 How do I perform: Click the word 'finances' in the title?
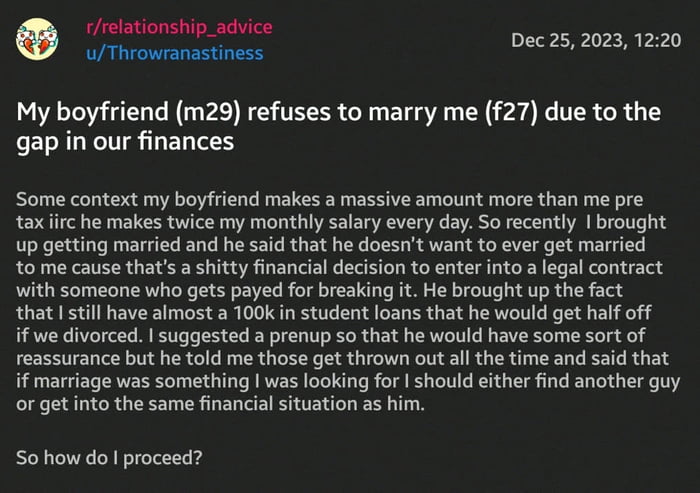[x=184, y=142]
